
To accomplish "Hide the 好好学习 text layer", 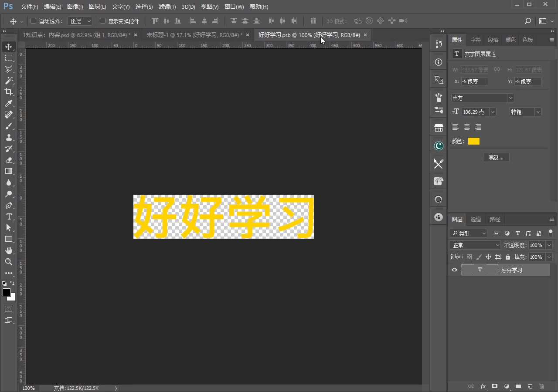I will 454,270.
